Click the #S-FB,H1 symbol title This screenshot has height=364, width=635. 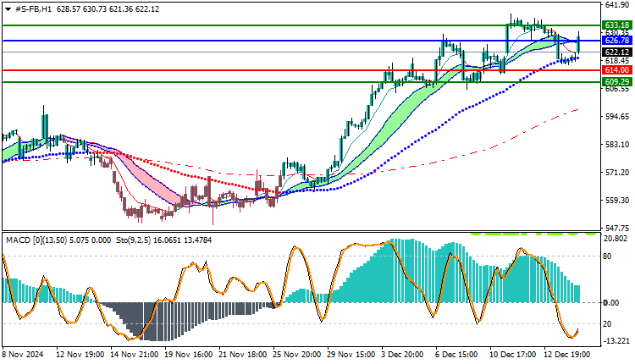click(33, 9)
